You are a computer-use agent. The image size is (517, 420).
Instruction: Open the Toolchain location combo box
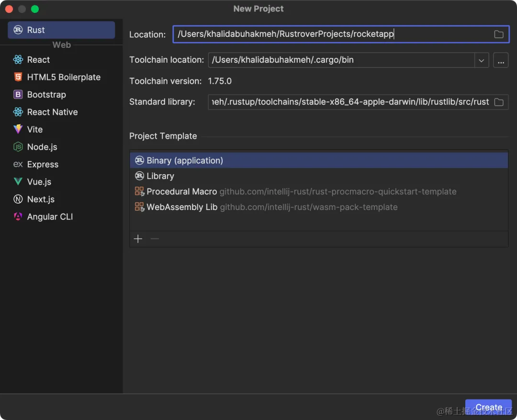pos(348,60)
